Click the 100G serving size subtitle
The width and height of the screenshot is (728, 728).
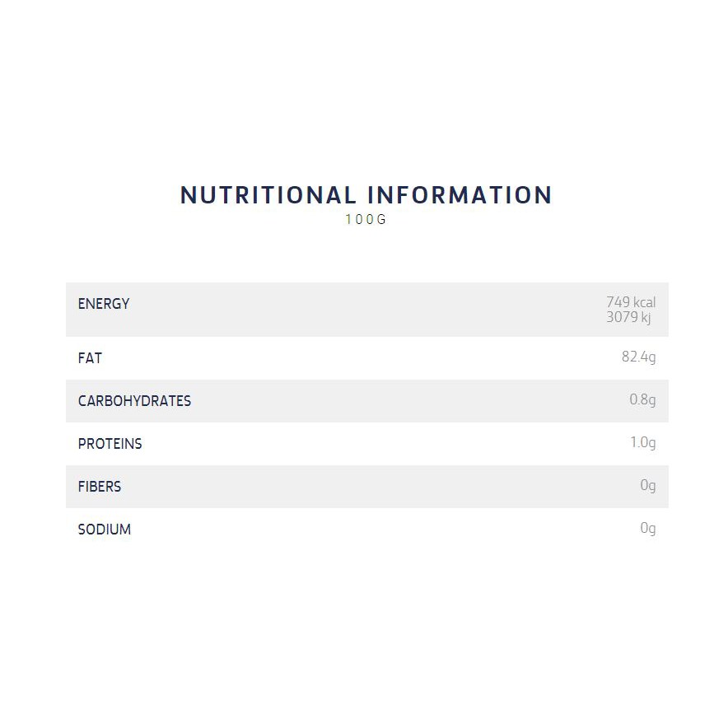366,220
